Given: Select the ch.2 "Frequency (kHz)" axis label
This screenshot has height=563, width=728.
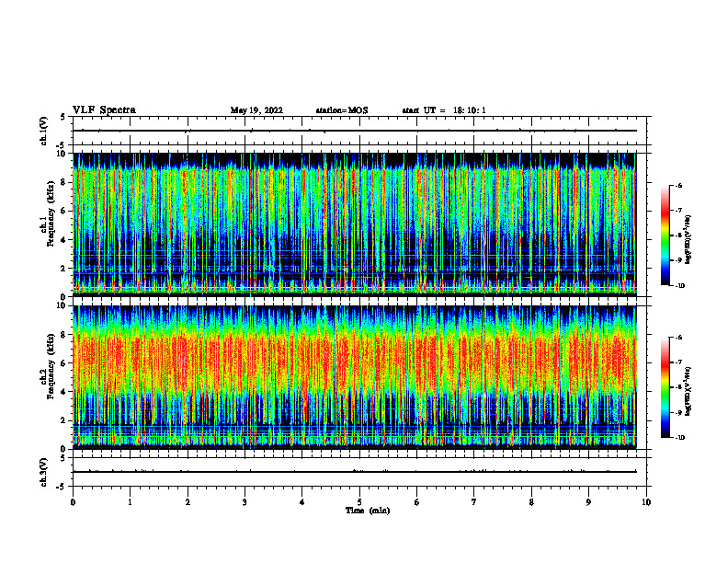Looking at the screenshot, I should 51,366.
